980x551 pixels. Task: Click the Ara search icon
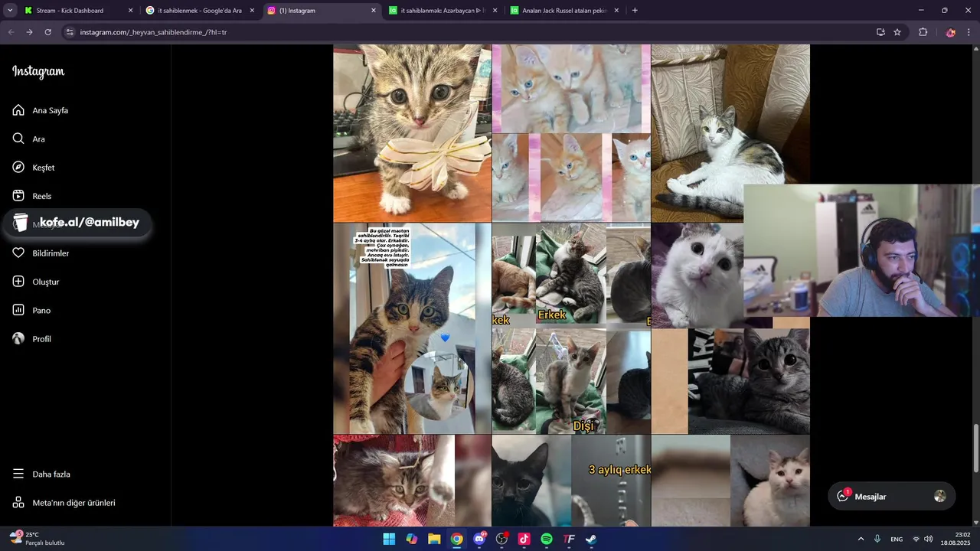pyautogui.click(x=18, y=139)
